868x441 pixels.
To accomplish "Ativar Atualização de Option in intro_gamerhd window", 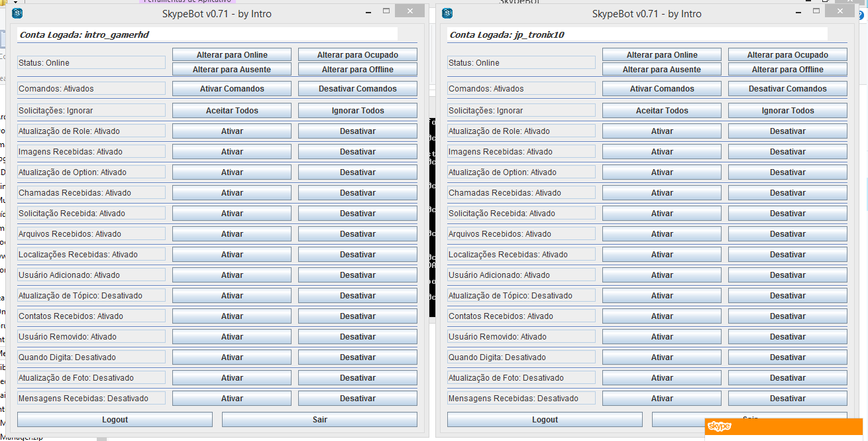I will pyautogui.click(x=232, y=172).
